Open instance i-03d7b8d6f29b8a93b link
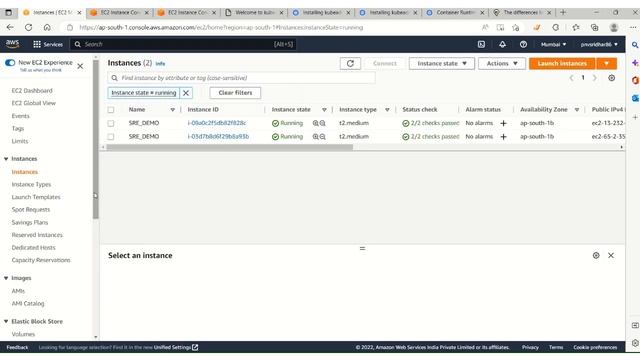This screenshot has height=360, width=640. pos(218,136)
